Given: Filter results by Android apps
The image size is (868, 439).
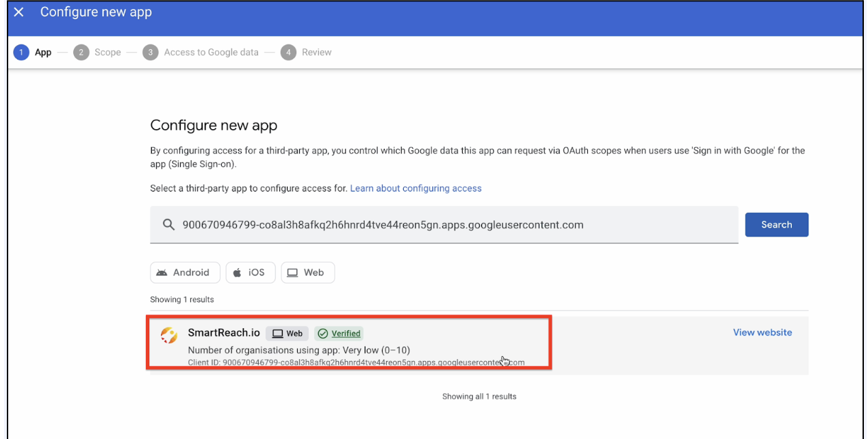Looking at the screenshot, I should pyautogui.click(x=185, y=272).
